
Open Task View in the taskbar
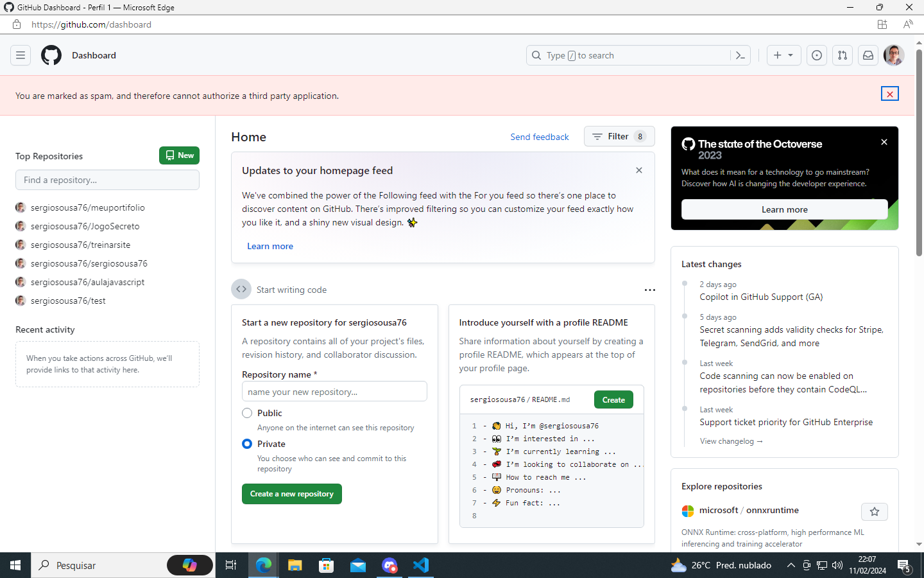coord(231,565)
